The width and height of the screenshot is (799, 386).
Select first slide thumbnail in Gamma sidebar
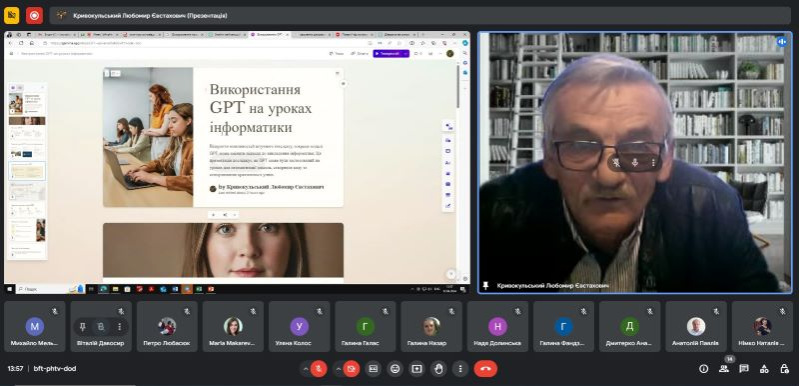click(x=27, y=103)
